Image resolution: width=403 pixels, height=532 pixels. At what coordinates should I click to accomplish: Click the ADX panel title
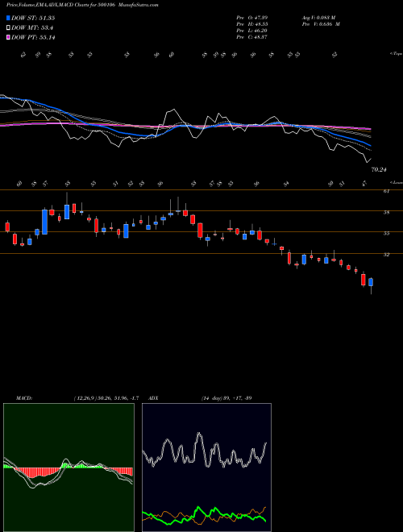[x=153, y=398]
